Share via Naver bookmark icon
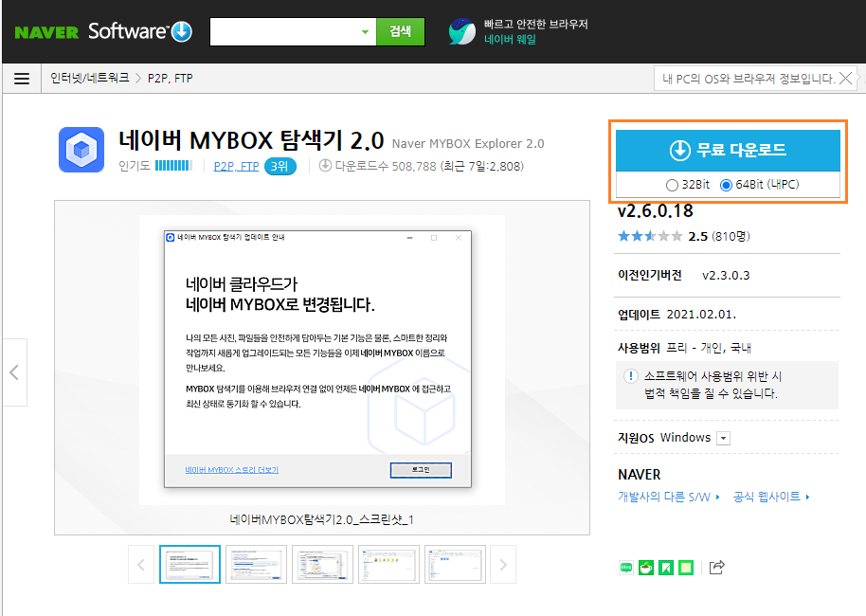 click(x=665, y=568)
